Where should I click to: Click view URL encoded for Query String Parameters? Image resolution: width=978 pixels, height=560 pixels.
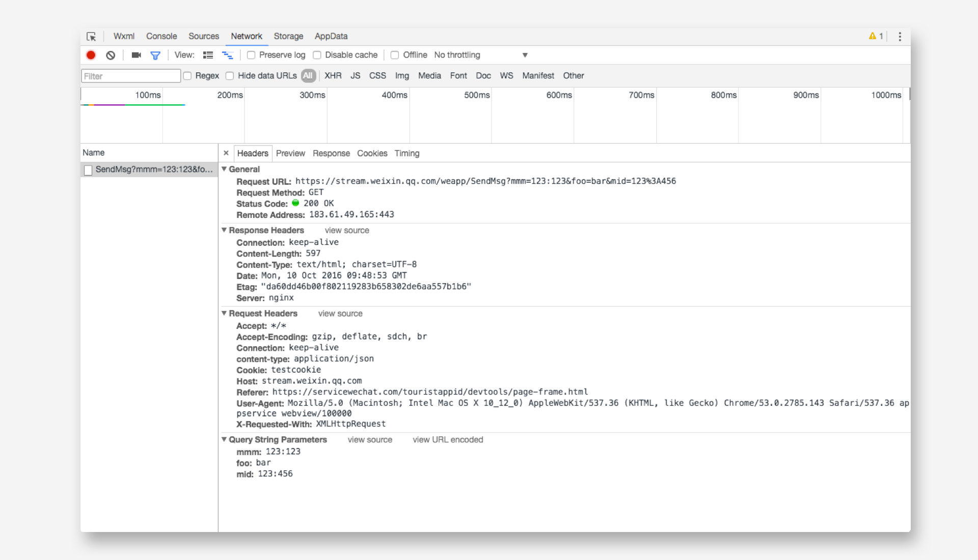point(447,440)
